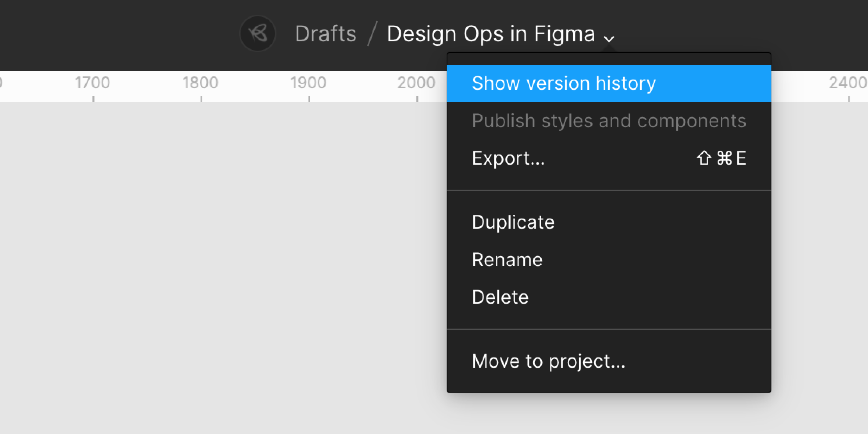This screenshot has width=868, height=434.
Task: Click the 2000 mark on the ruler
Action: [x=416, y=83]
